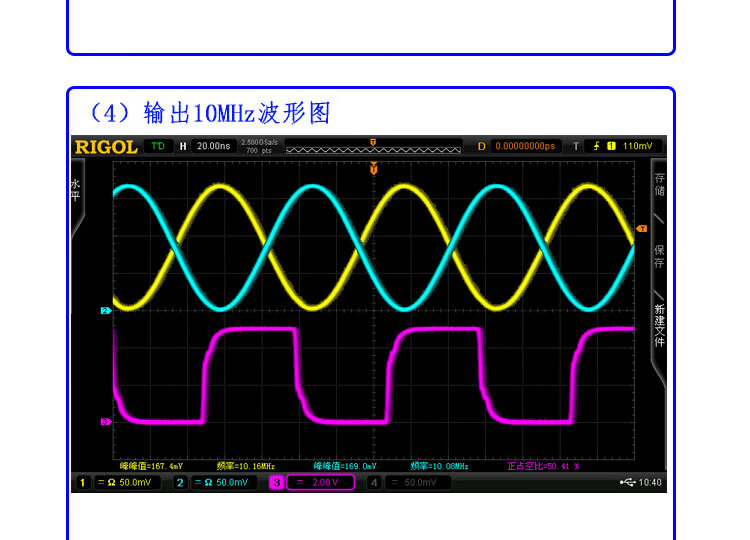
Task: Click the RIGOL logo
Action: coord(106,147)
